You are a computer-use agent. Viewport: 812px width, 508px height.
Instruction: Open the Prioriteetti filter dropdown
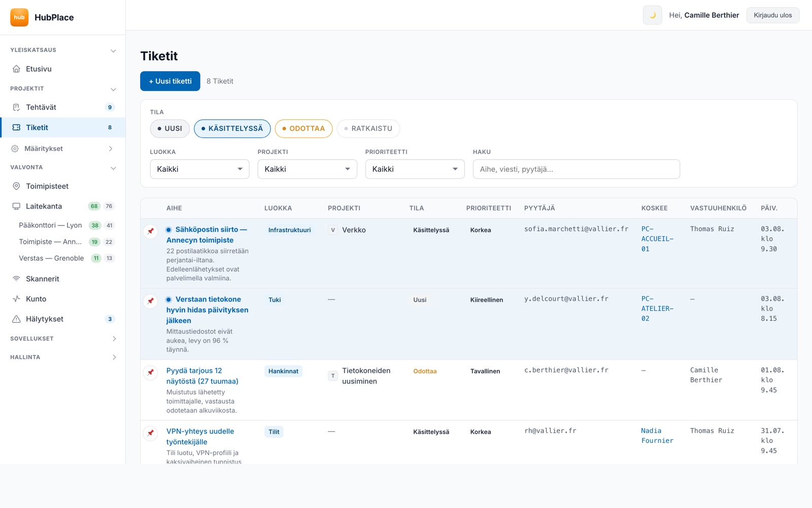coord(415,169)
